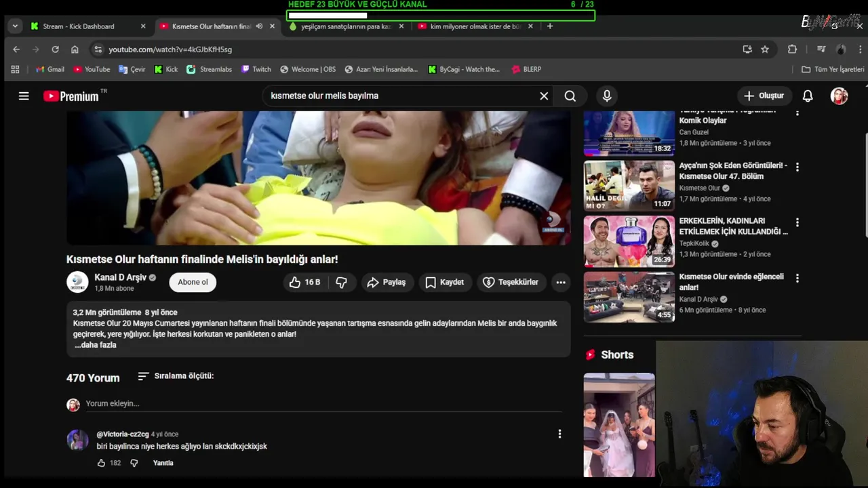The image size is (868, 488).
Task: Open the Shorts bridal video thumbnail
Action: coord(619,425)
